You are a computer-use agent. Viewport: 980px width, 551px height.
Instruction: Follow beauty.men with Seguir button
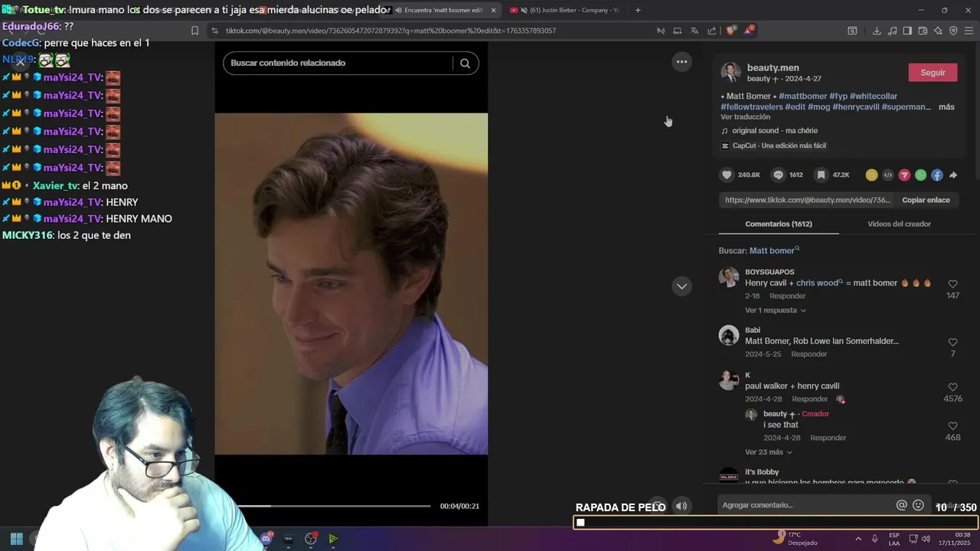click(x=933, y=73)
